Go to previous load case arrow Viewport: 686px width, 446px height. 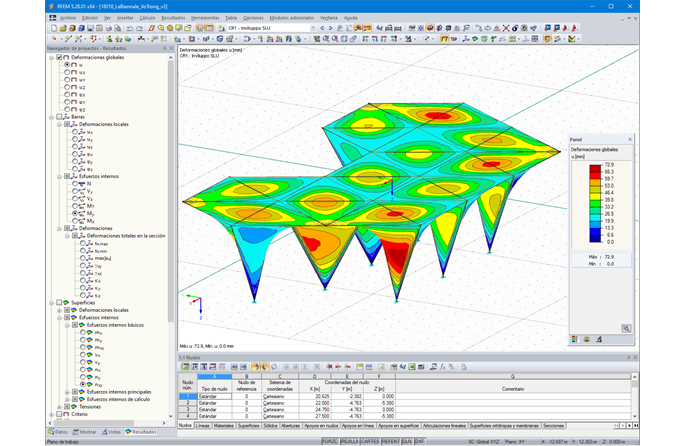coord(322,28)
